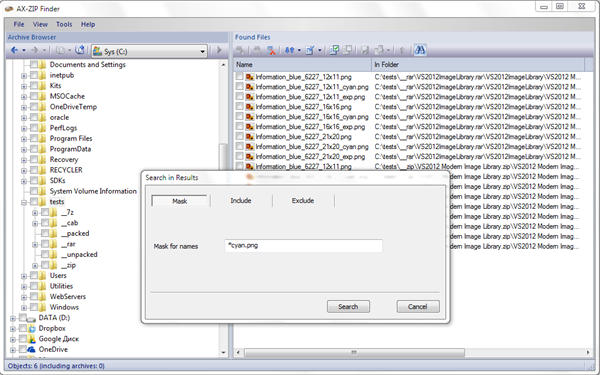Image resolution: width=600 pixels, height=375 pixels.
Task: Click the go-up folder icon beside the drive selector
Action: [x=80, y=50]
